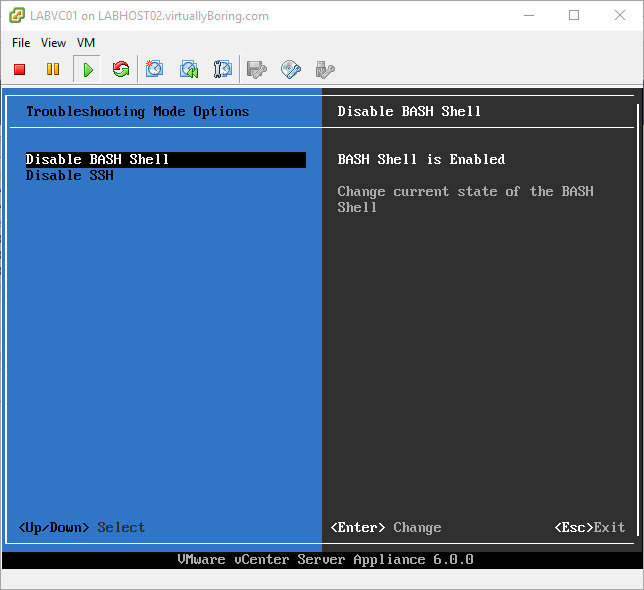Open the View menu
The height and width of the screenshot is (590, 644).
tap(53, 43)
